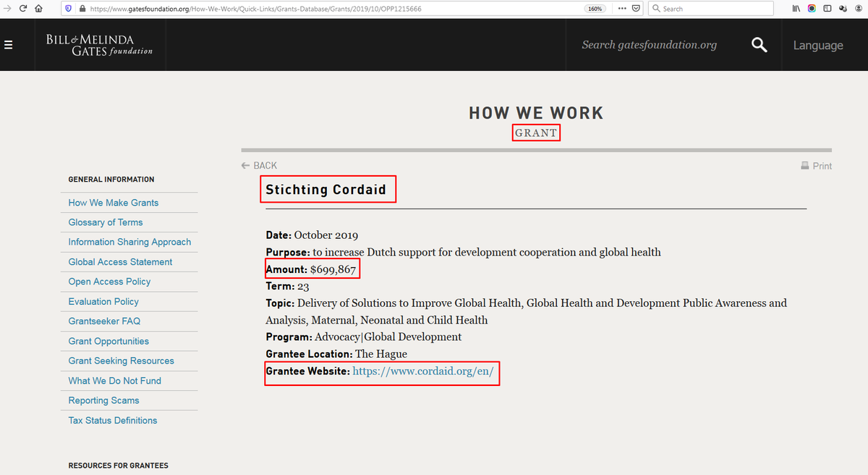Click the site search magnifier icon
The width and height of the screenshot is (868, 475).
759,45
